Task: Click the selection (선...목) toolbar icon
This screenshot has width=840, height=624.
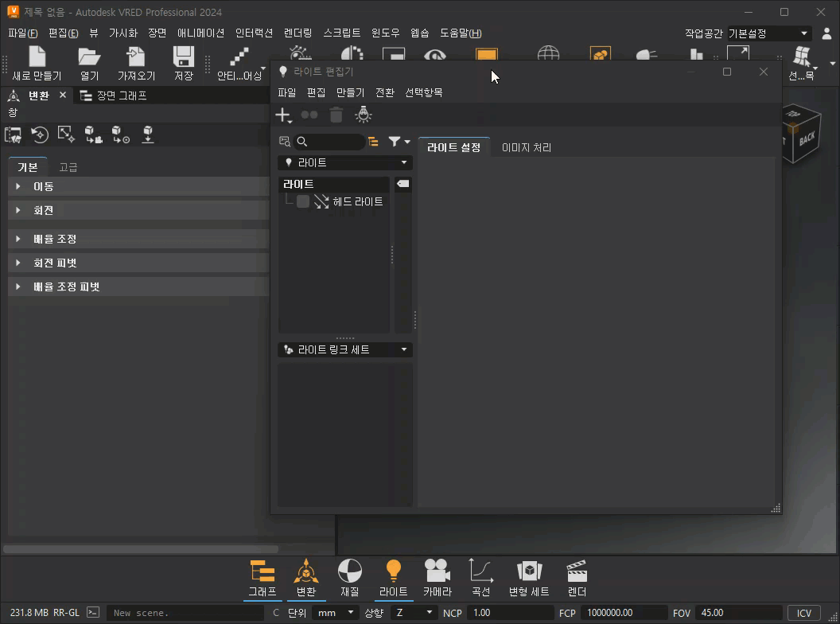Action: pyautogui.click(x=802, y=63)
